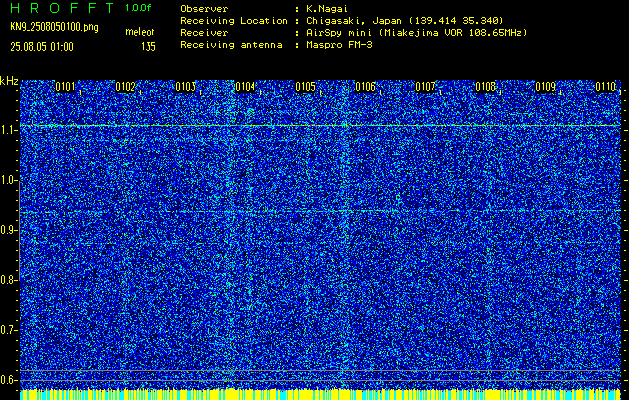Click observer name K.Nagai
This screenshot has width=629, height=400.
click(327, 8)
